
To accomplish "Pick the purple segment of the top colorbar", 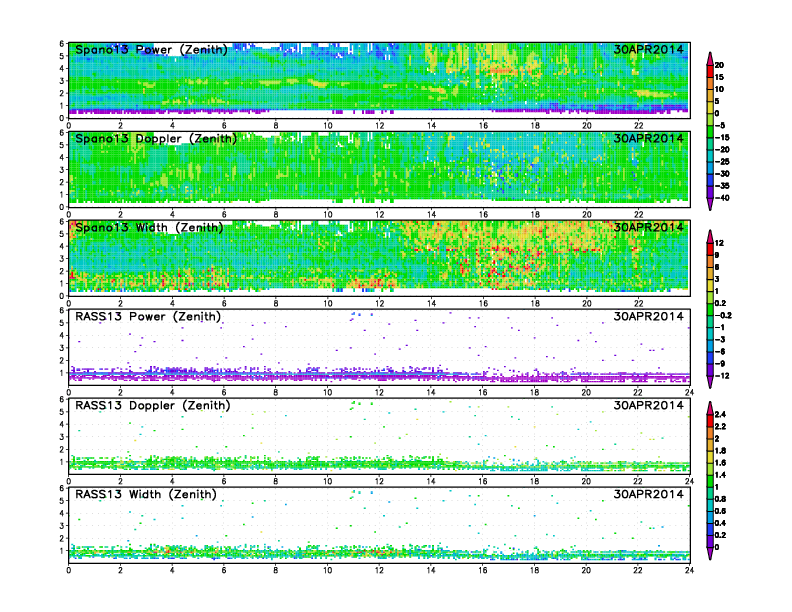I will coord(710,192).
